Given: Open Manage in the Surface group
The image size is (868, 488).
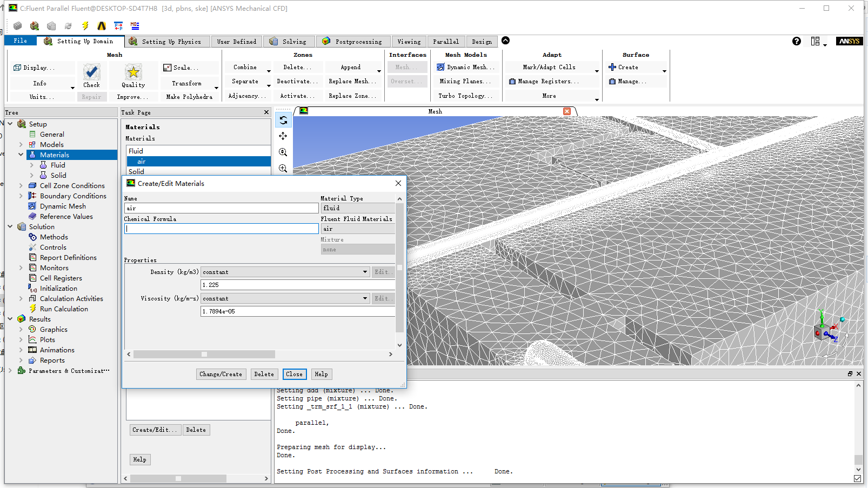Looking at the screenshot, I should coord(627,82).
